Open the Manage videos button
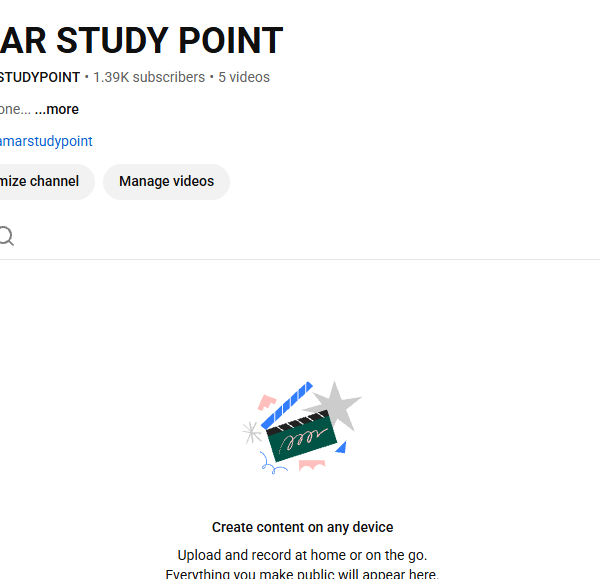This screenshot has width=600, height=579. pyautogui.click(x=166, y=181)
